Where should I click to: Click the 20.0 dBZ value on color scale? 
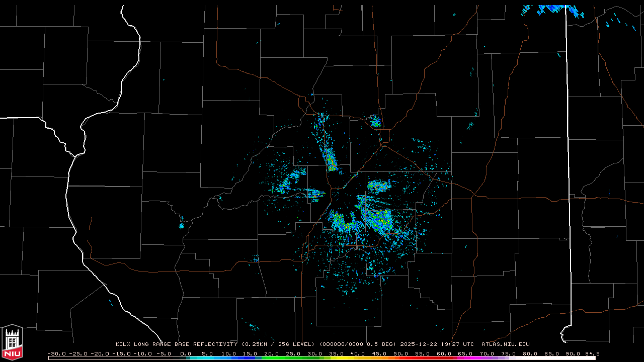[x=271, y=353]
